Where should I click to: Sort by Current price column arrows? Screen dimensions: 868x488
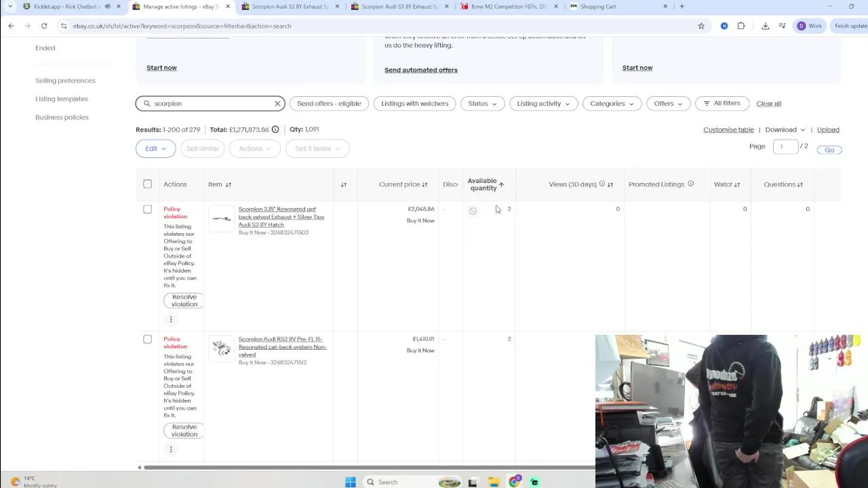pos(425,184)
